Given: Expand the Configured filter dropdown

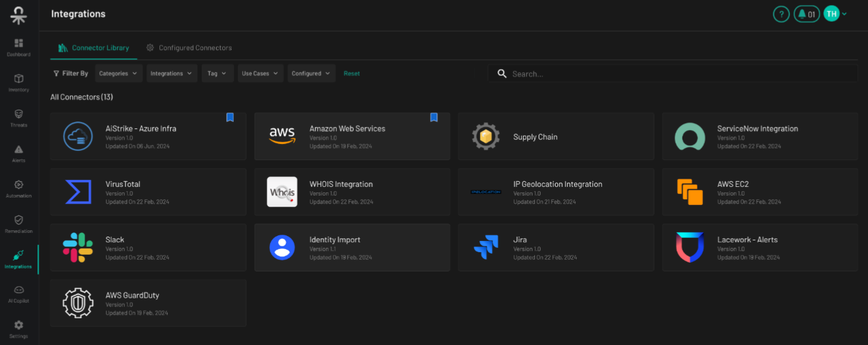Looking at the screenshot, I should [x=311, y=73].
